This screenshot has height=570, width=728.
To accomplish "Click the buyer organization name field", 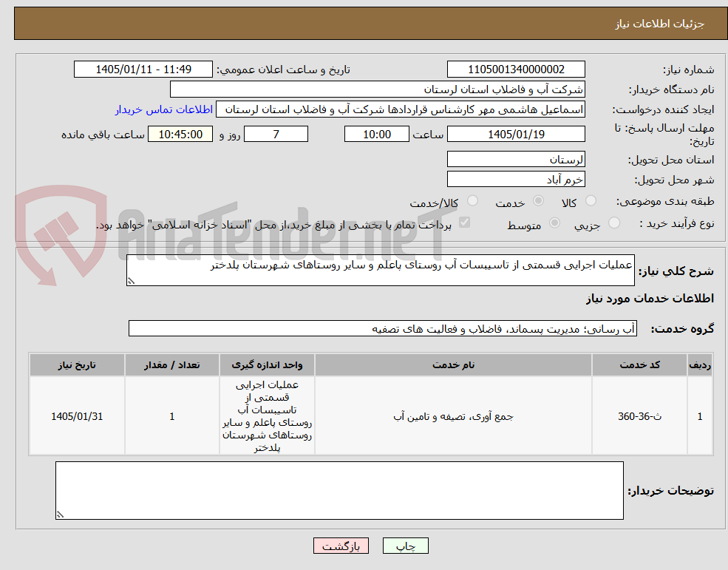I will pos(378,89).
